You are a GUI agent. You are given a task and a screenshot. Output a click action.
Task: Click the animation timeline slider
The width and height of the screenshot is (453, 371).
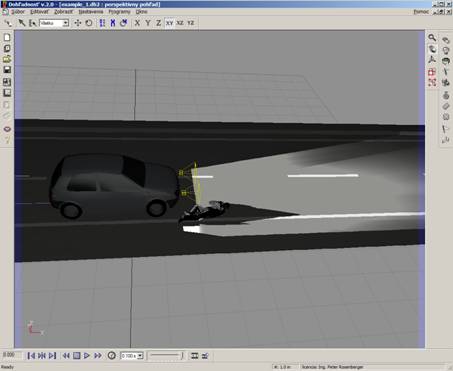pyautogui.click(x=166, y=356)
